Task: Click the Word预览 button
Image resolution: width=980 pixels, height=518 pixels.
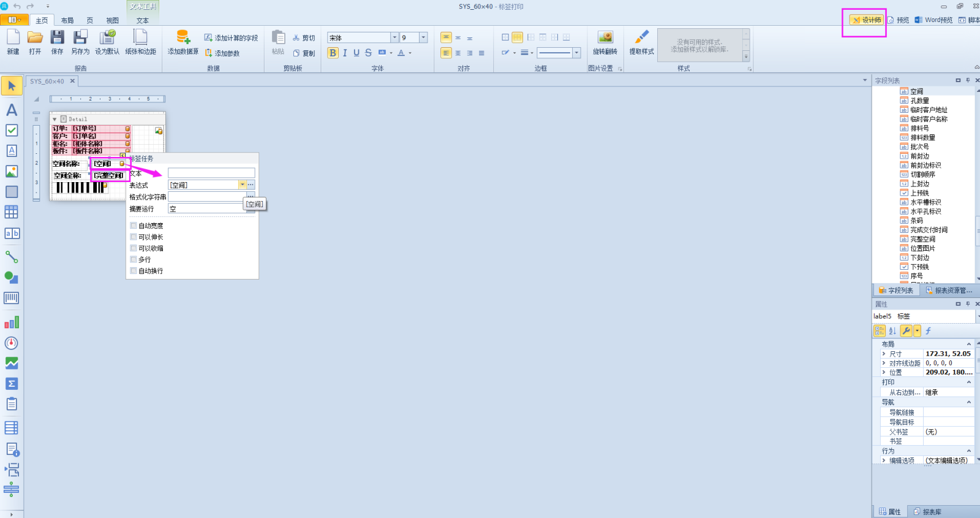Action: [933, 20]
